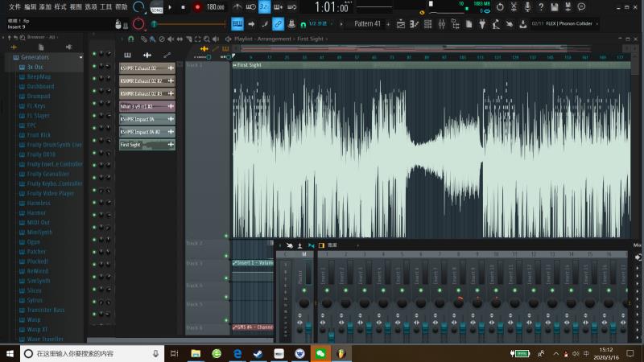This screenshot has height=362, width=644.
Task: Mute the KSHMR Exhaust 02 channel LED
Action: [x=94, y=66]
